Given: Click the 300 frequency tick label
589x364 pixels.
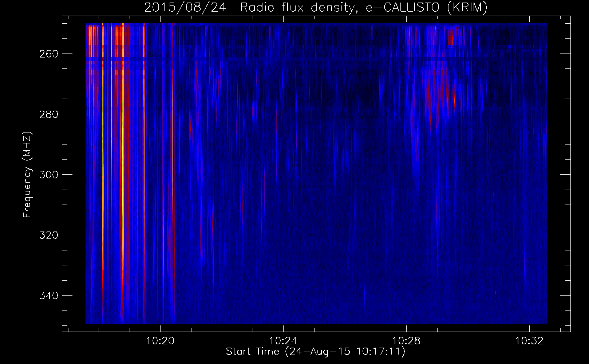Looking at the screenshot, I should pos(48,175).
